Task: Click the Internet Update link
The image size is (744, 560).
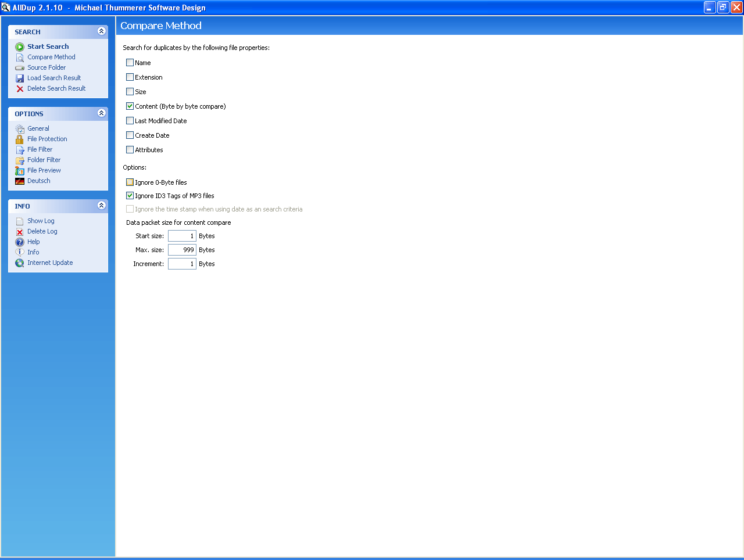Action: (50, 263)
